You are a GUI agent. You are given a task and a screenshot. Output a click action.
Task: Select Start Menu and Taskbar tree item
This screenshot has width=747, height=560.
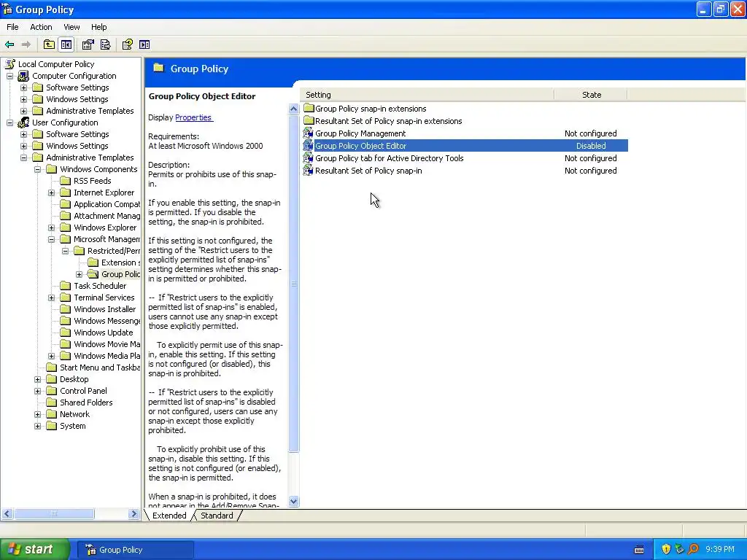(x=99, y=367)
